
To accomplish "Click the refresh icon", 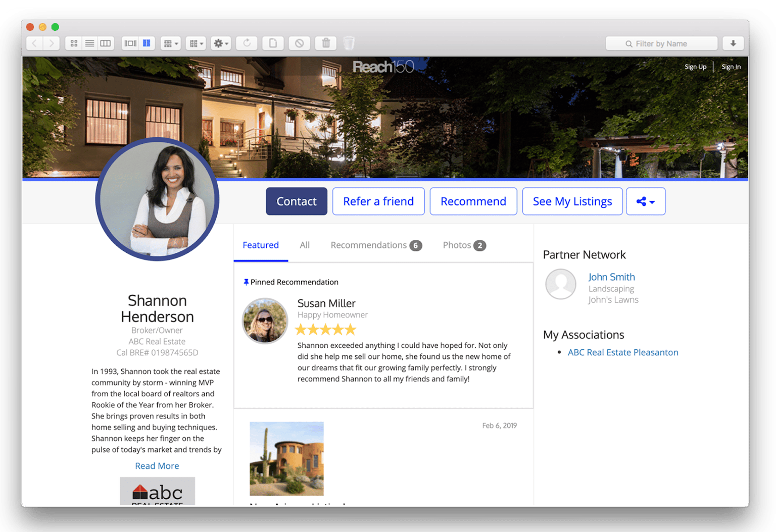I will click(x=247, y=43).
